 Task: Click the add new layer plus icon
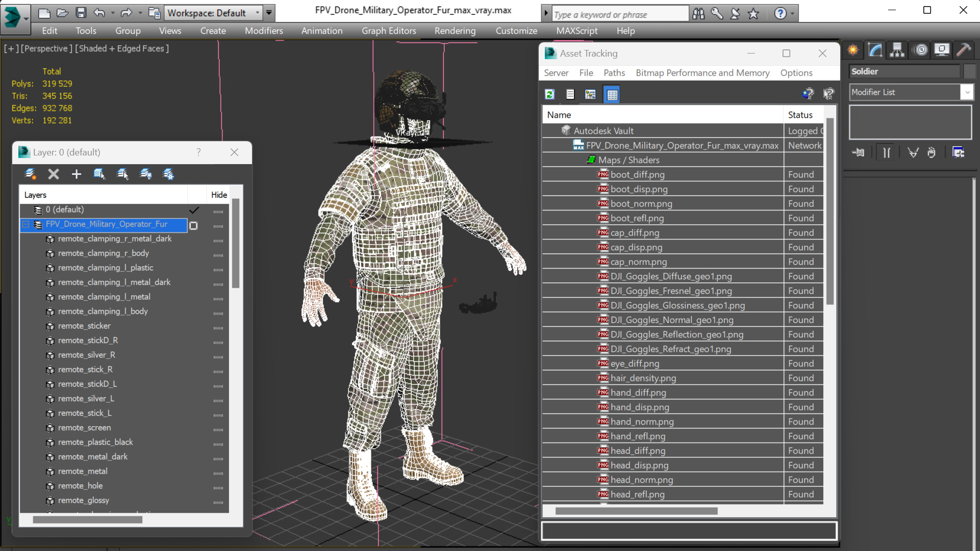(x=77, y=174)
